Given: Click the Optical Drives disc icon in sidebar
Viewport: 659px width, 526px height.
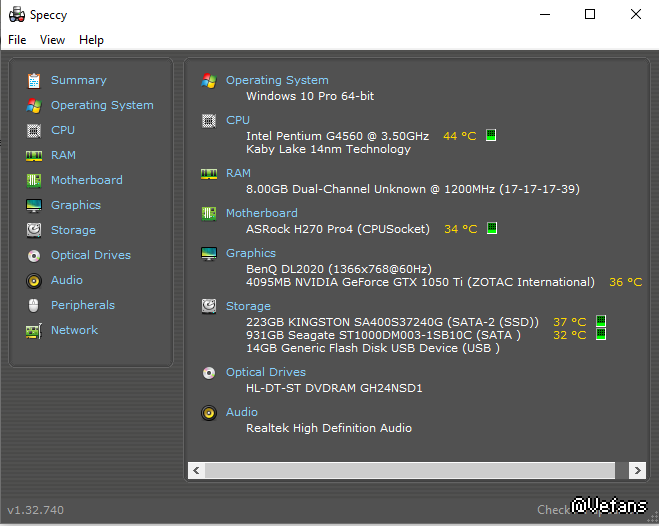Looking at the screenshot, I should coord(34,255).
